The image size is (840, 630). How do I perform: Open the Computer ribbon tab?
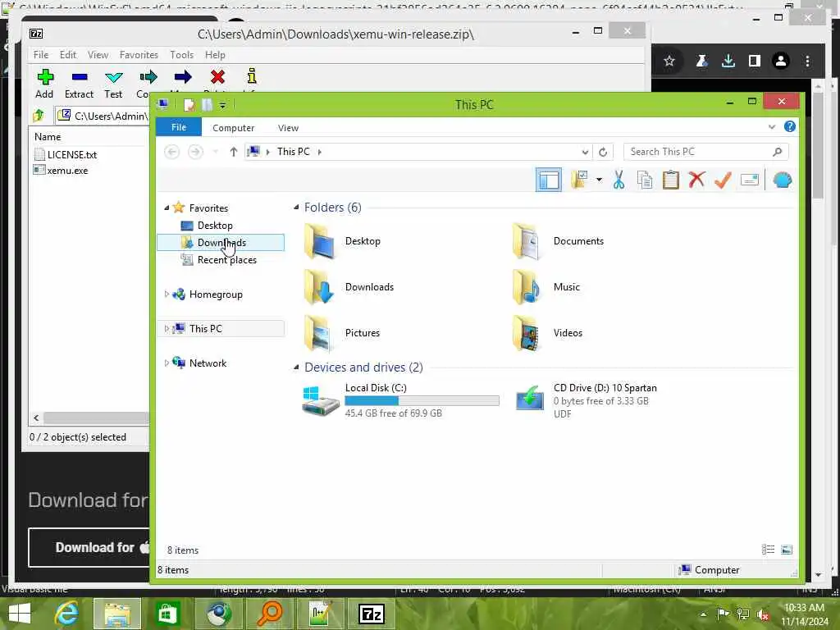(233, 128)
